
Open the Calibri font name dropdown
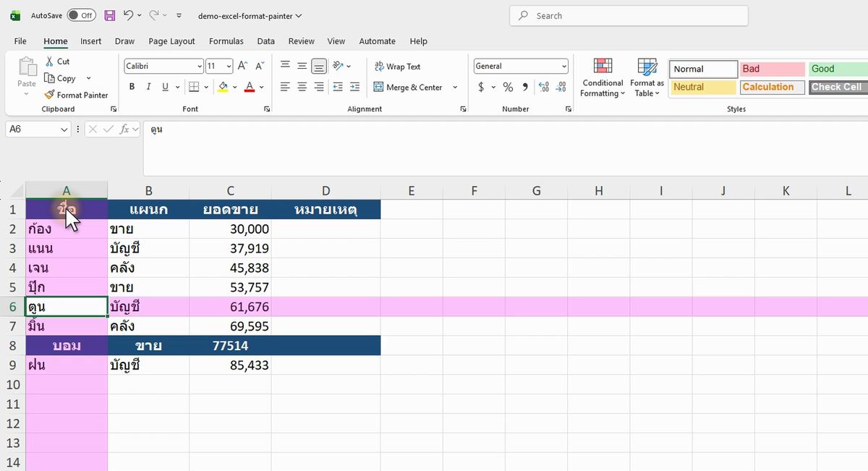click(x=200, y=66)
